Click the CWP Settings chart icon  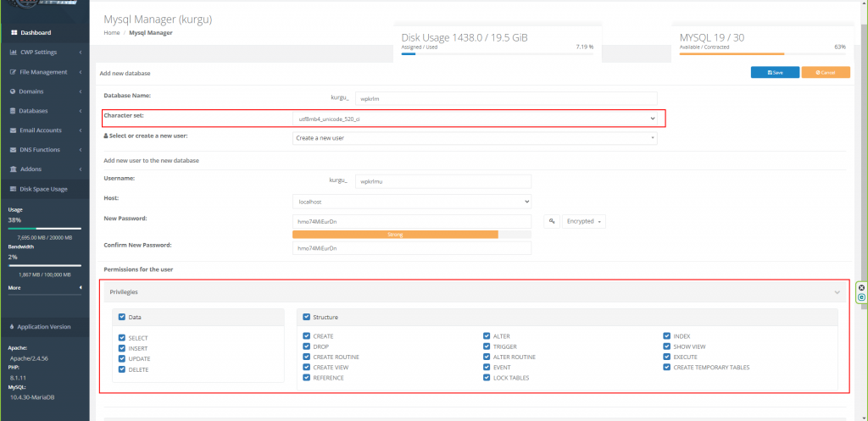point(14,53)
